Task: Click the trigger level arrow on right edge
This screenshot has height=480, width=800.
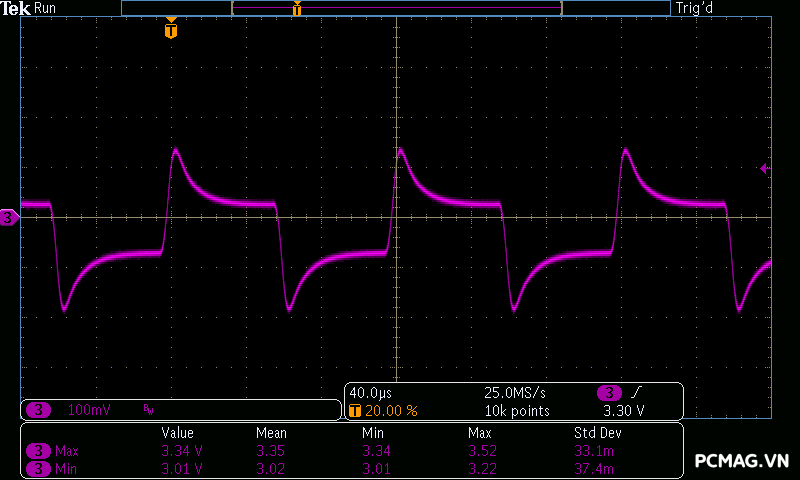Action: click(x=765, y=169)
